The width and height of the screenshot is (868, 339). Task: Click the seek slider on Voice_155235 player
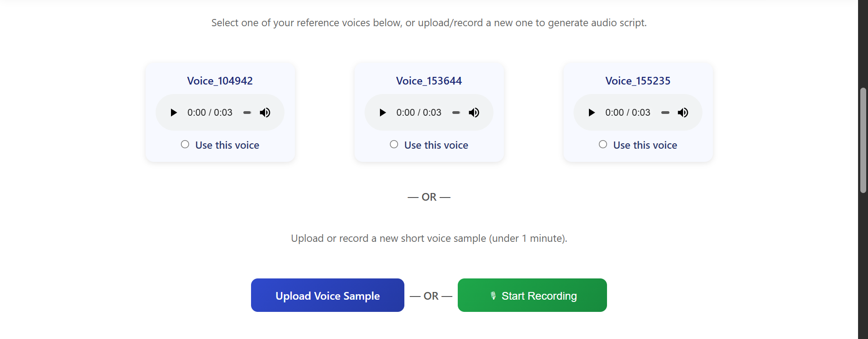click(665, 113)
